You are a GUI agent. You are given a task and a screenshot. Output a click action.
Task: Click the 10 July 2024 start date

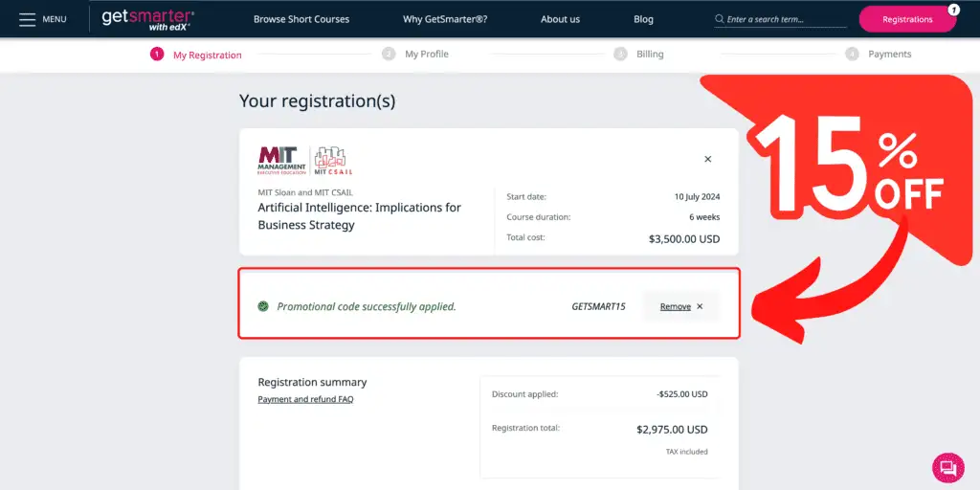click(697, 197)
